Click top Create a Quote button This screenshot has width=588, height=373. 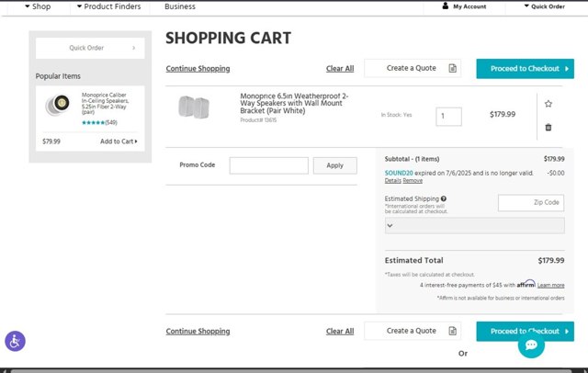pos(413,68)
